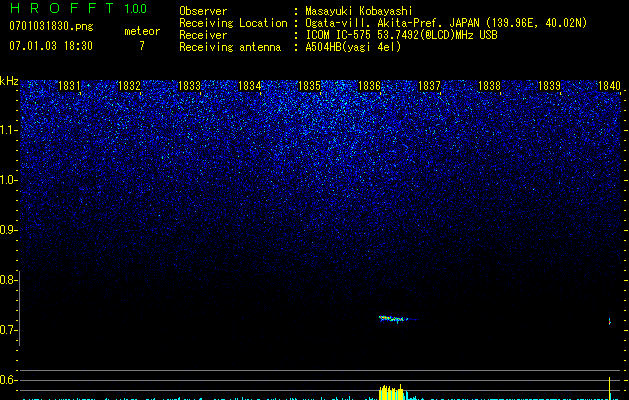
Task: Click the 'meteor' label
Action: point(142,31)
